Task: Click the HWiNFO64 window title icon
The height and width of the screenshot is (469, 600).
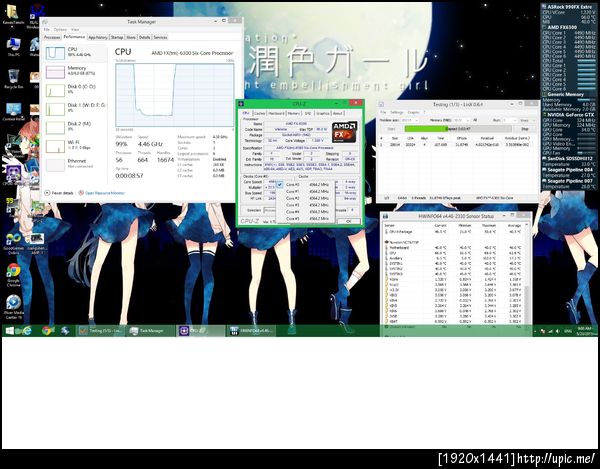Action: [x=386, y=216]
